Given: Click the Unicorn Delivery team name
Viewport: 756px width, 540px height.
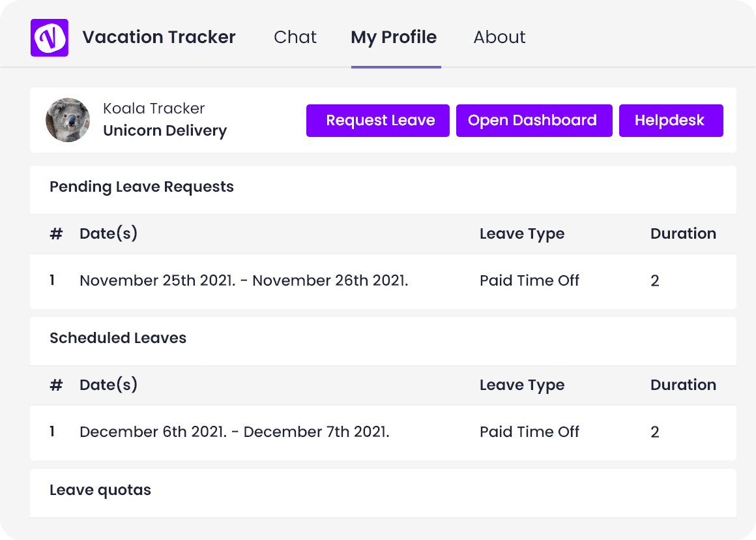Looking at the screenshot, I should pos(165,131).
